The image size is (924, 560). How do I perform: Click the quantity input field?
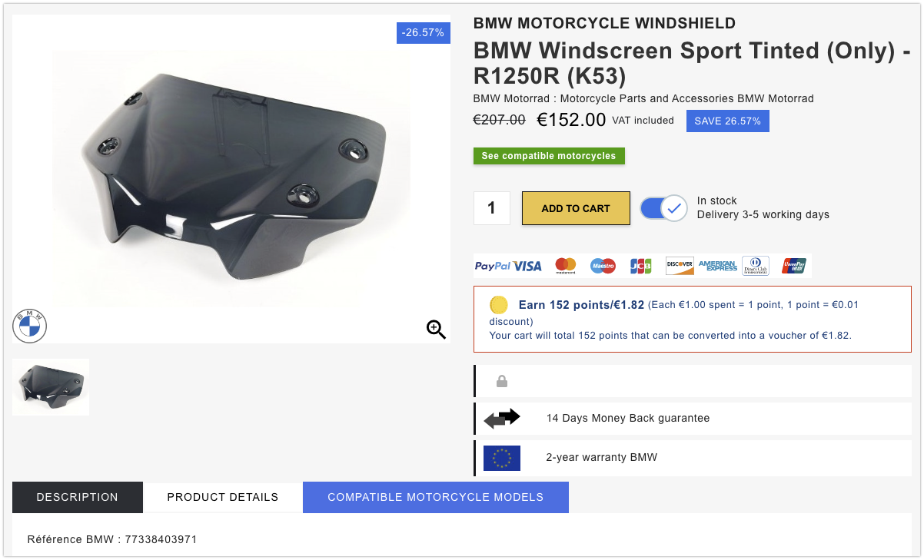pyautogui.click(x=492, y=208)
